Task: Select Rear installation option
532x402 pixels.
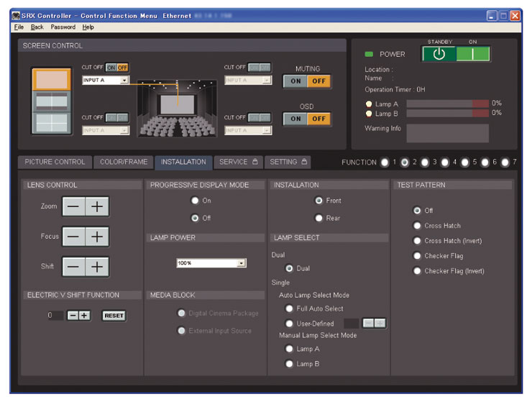Action: pos(320,218)
